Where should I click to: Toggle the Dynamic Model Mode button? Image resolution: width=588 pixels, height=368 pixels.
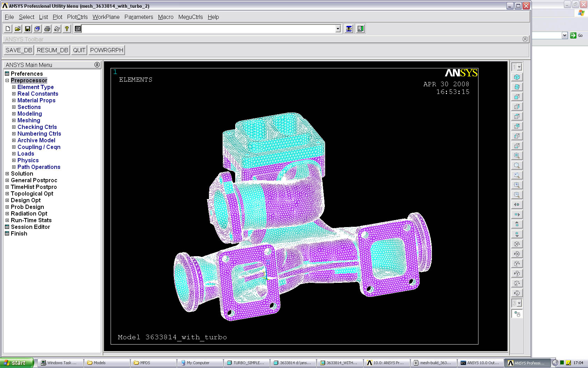click(517, 314)
